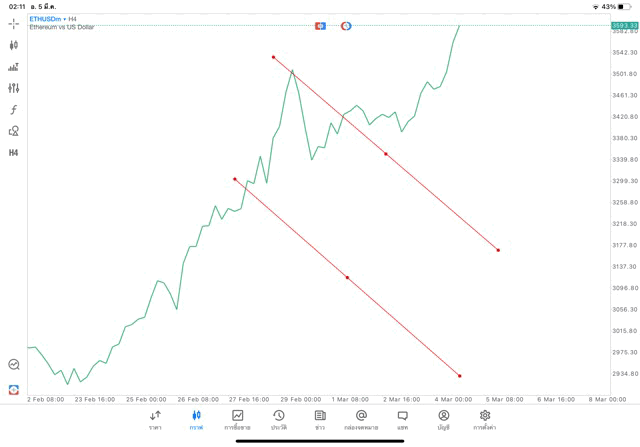Toggle the one-click trading panel icon
The image size is (640, 447).
pos(14,389)
